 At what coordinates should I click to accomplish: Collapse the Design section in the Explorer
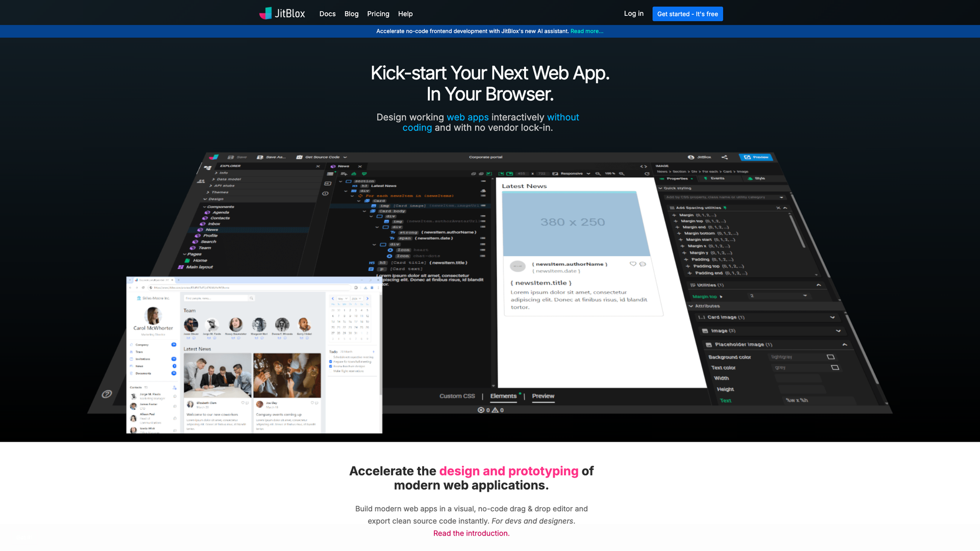209,199
